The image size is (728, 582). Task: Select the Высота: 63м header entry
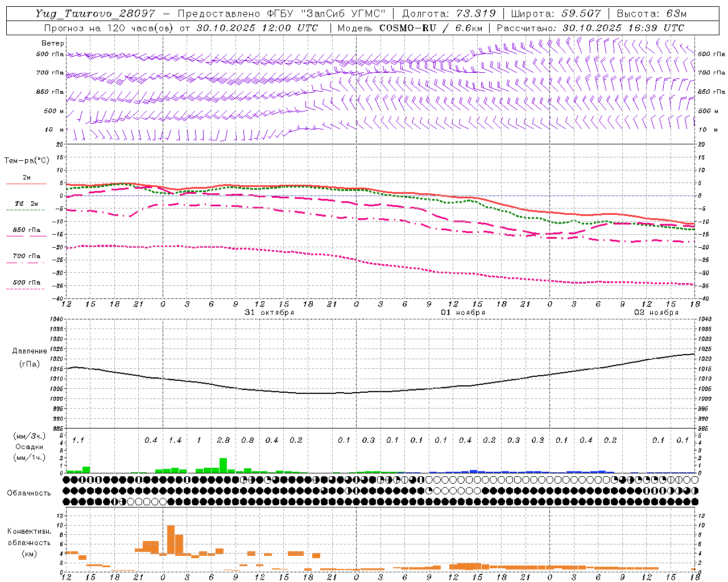pos(651,14)
